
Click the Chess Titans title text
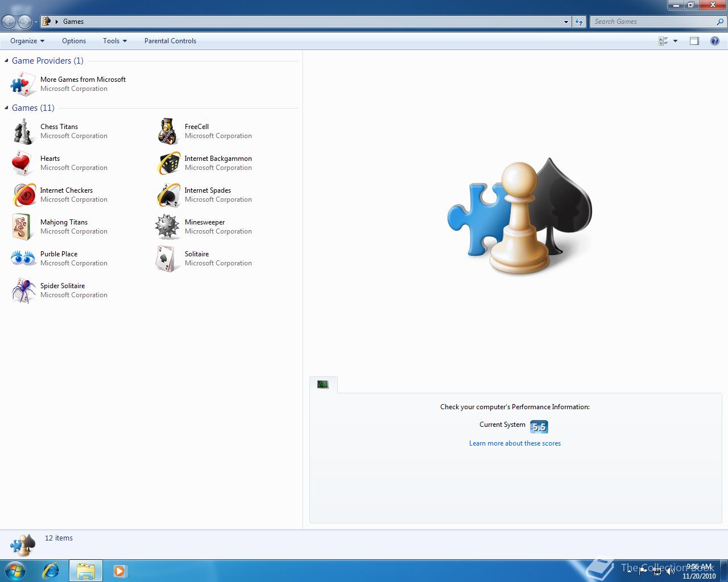(x=59, y=127)
